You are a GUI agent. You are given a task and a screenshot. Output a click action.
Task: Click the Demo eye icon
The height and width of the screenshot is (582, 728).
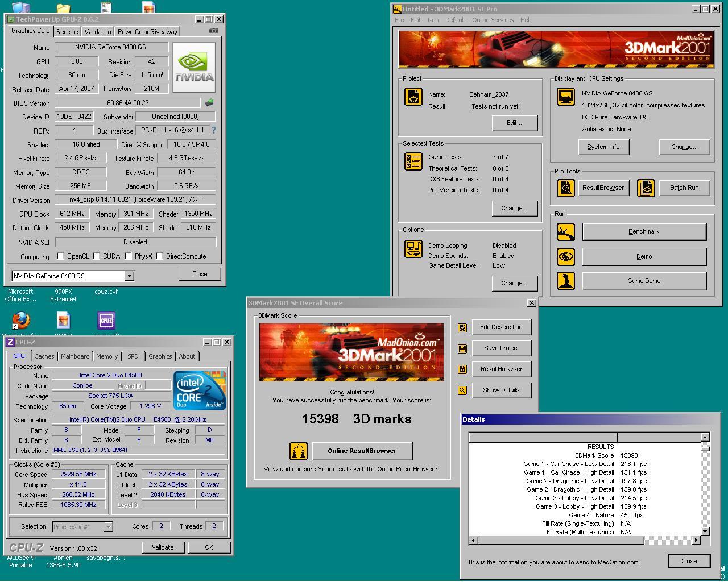[x=565, y=256]
